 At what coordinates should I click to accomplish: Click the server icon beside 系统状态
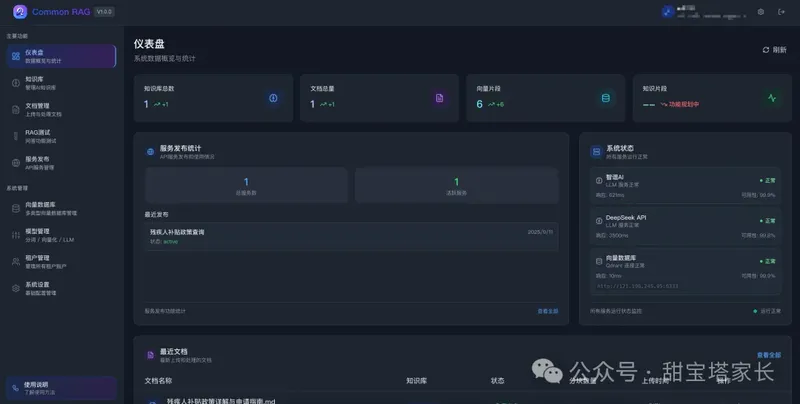click(x=596, y=152)
